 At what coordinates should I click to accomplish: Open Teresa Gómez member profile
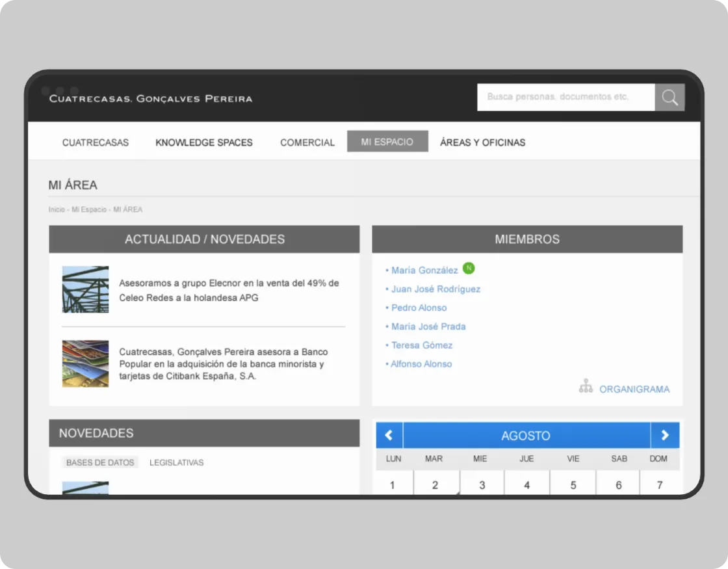pyautogui.click(x=421, y=345)
